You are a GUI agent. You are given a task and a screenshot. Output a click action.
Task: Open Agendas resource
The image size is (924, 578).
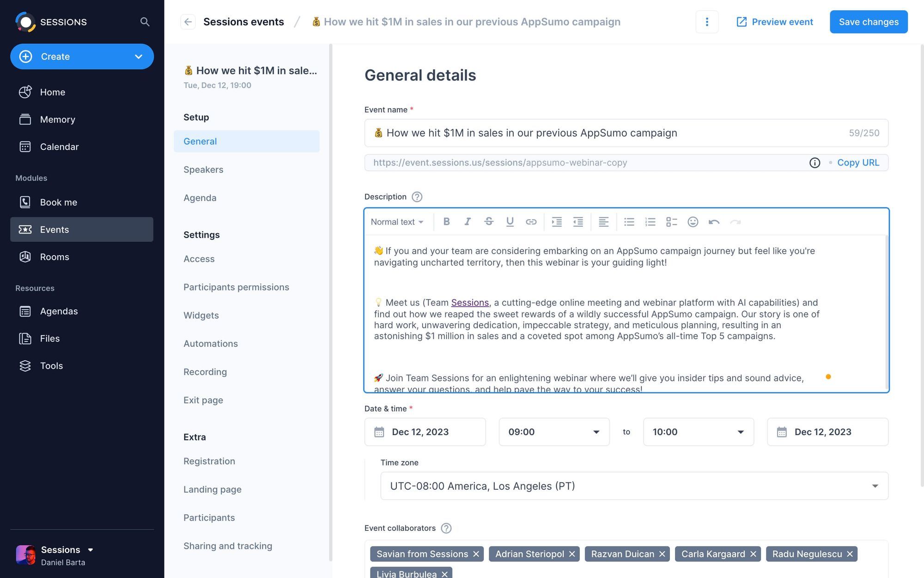click(82, 311)
